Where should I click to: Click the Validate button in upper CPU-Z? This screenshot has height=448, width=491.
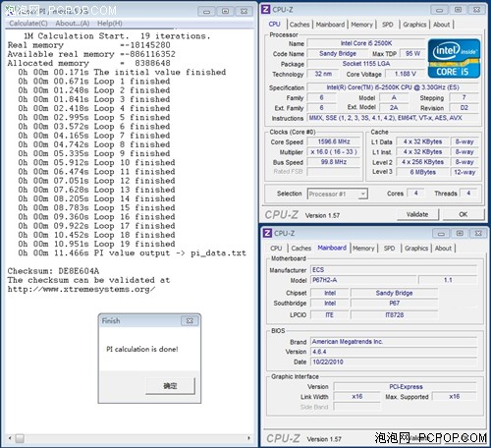417,214
